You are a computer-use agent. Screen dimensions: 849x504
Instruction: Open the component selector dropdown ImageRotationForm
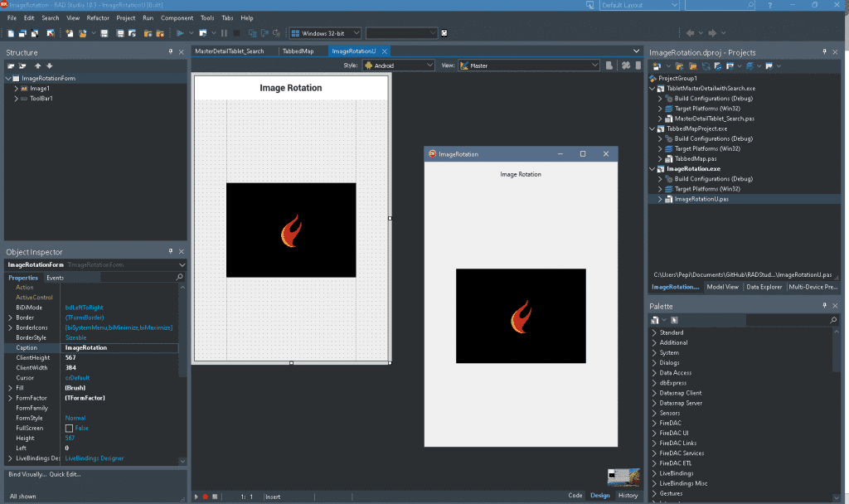[182, 264]
